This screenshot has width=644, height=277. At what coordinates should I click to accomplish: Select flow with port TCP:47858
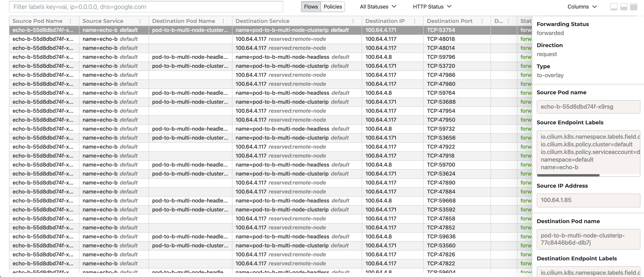(270, 219)
